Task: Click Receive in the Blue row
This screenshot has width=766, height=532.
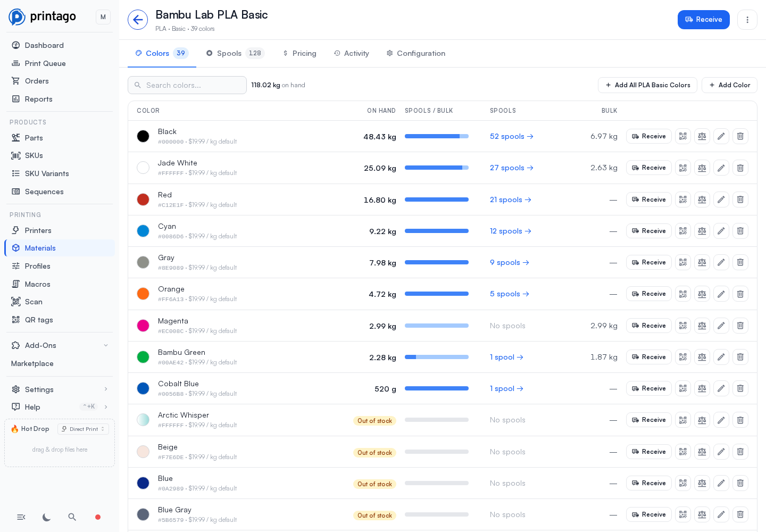Action: [x=649, y=483]
